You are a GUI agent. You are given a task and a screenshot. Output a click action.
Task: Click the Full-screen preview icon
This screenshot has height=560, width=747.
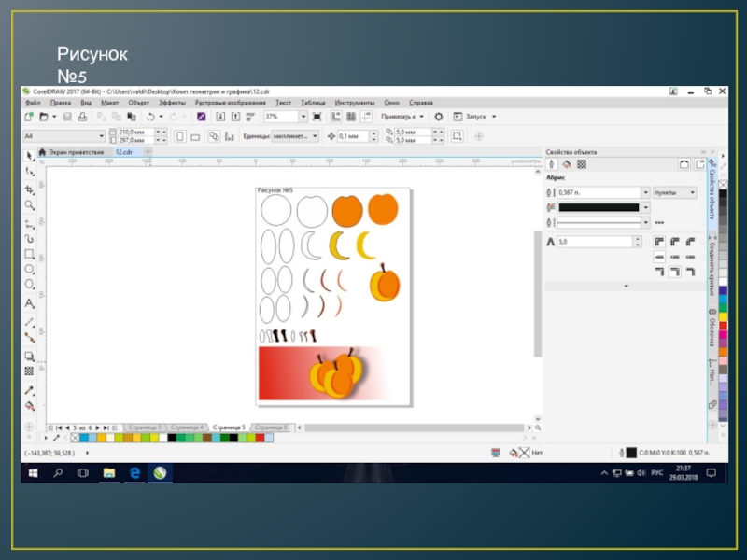coord(317,117)
